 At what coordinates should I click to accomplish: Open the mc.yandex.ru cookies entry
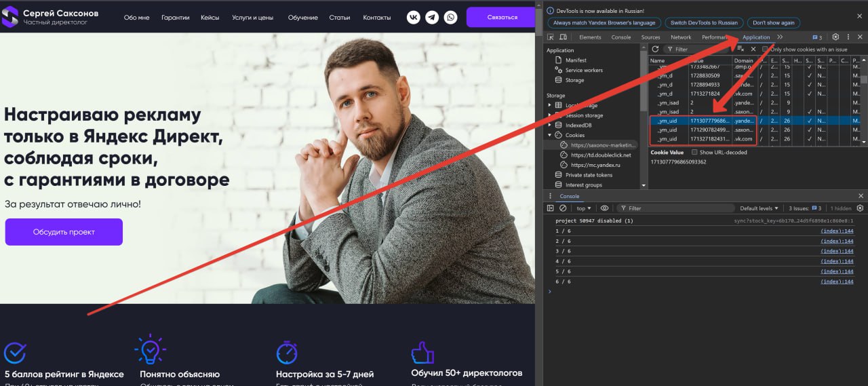595,165
